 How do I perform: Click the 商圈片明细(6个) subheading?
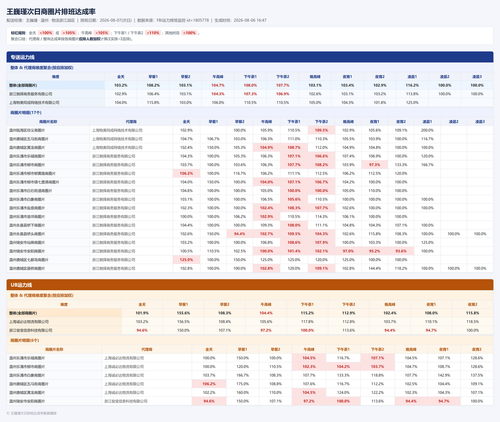(x=25, y=340)
